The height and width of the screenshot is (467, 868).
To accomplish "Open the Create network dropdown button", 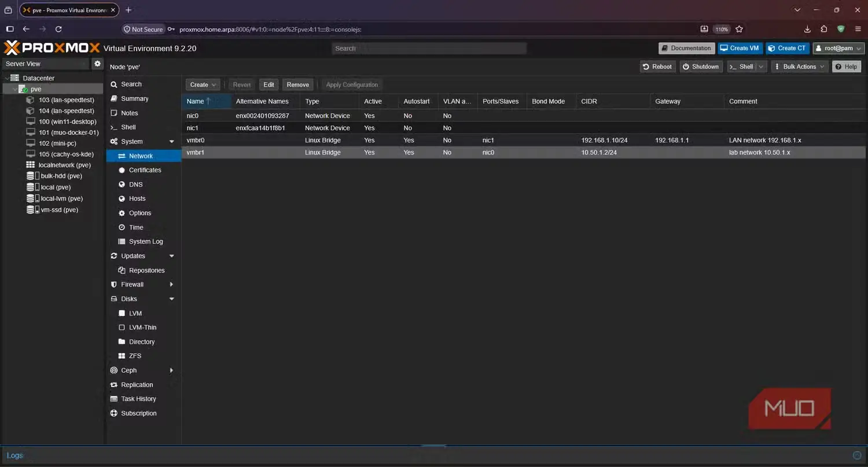I will pos(203,84).
